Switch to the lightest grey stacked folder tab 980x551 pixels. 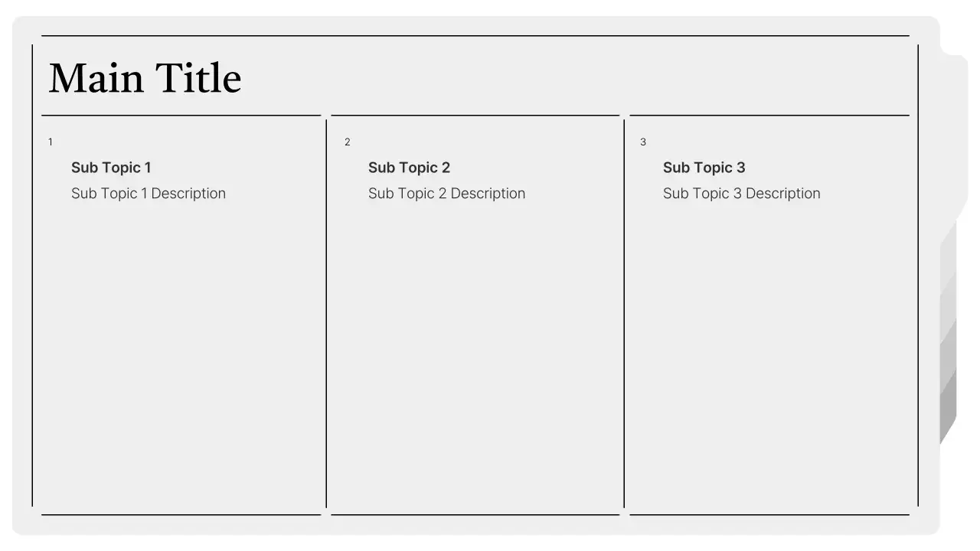949,253
